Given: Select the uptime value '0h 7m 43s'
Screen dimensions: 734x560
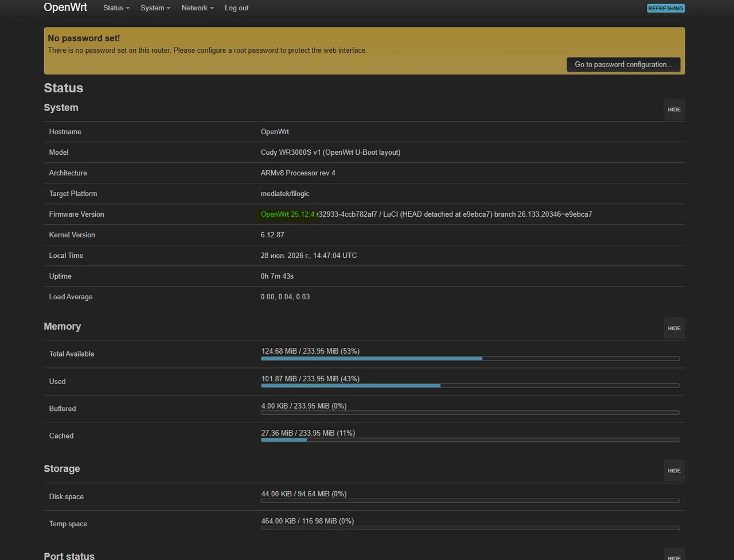Looking at the screenshot, I should coord(277,276).
